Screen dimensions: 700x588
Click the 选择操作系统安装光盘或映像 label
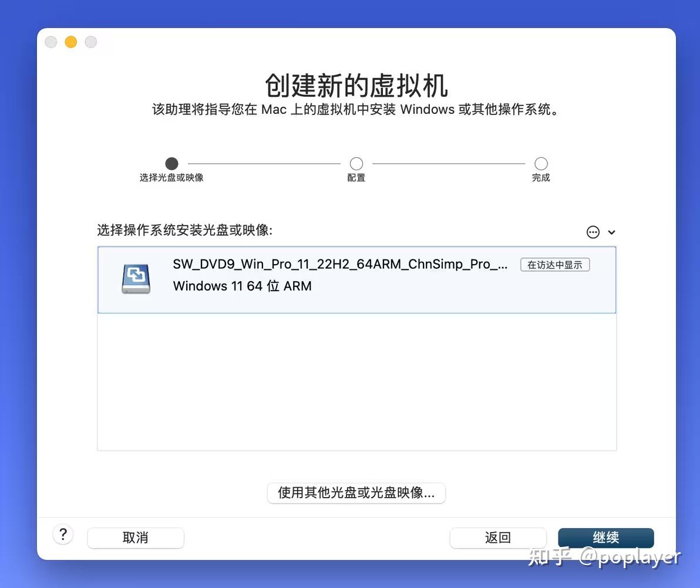pyautogui.click(x=184, y=230)
